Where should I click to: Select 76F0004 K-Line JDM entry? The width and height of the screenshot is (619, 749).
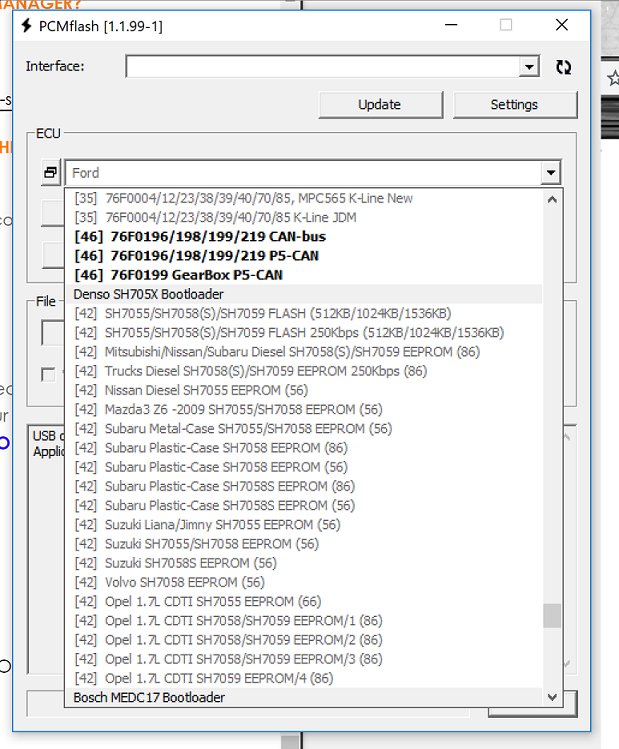click(x=304, y=217)
